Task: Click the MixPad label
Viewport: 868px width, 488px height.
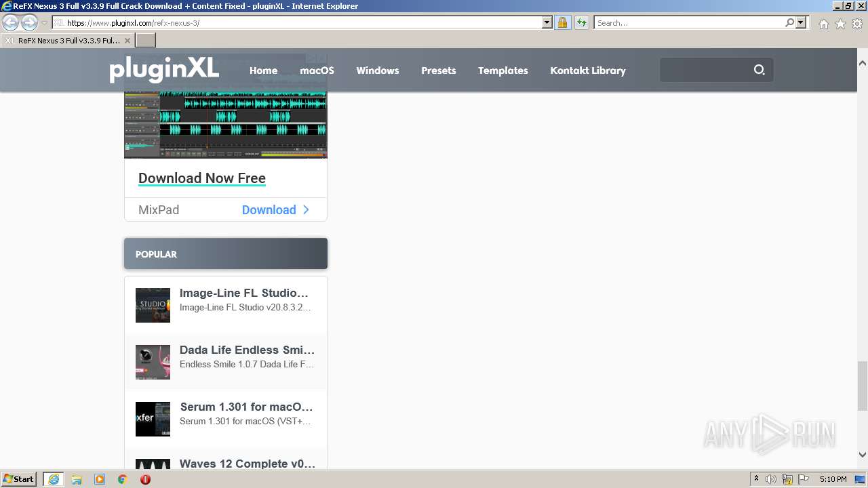Action: [x=159, y=210]
